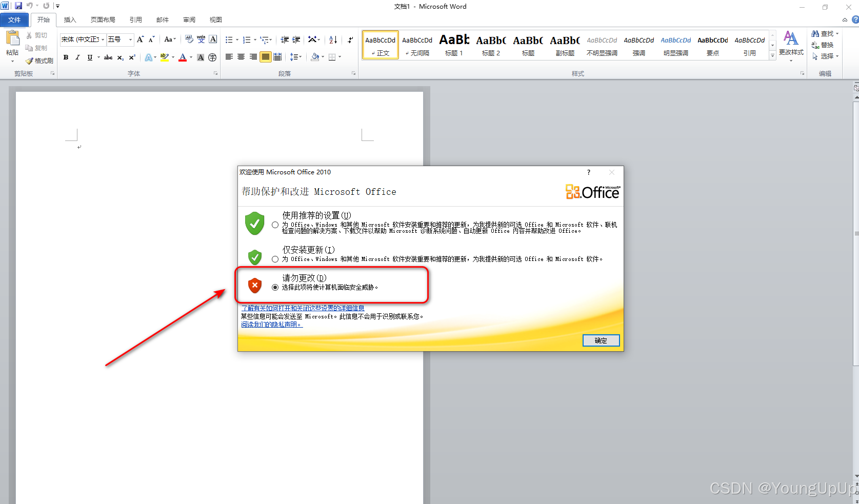Viewport: 859px width, 504px height.
Task: Click the Distributed alignment icon
Action: coord(277,57)
